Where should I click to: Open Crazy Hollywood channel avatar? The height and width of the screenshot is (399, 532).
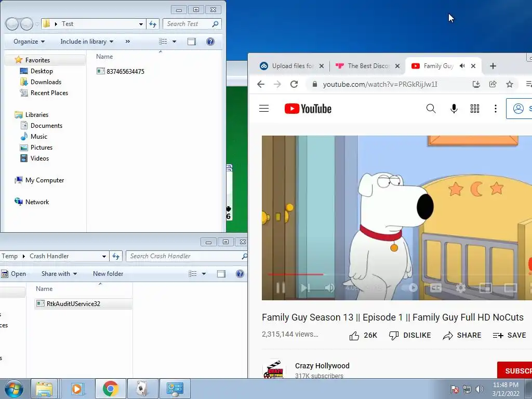tap(274, 369)
